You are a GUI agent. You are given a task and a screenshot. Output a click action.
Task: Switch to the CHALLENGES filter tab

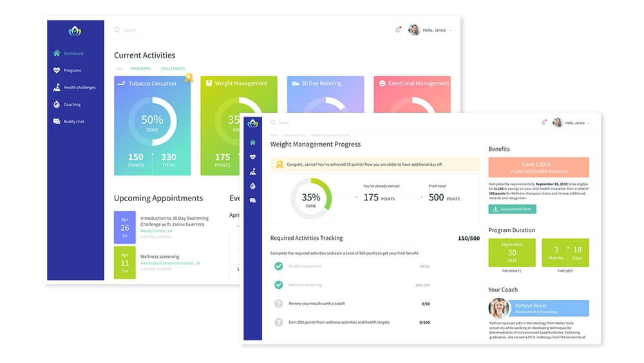173,68
